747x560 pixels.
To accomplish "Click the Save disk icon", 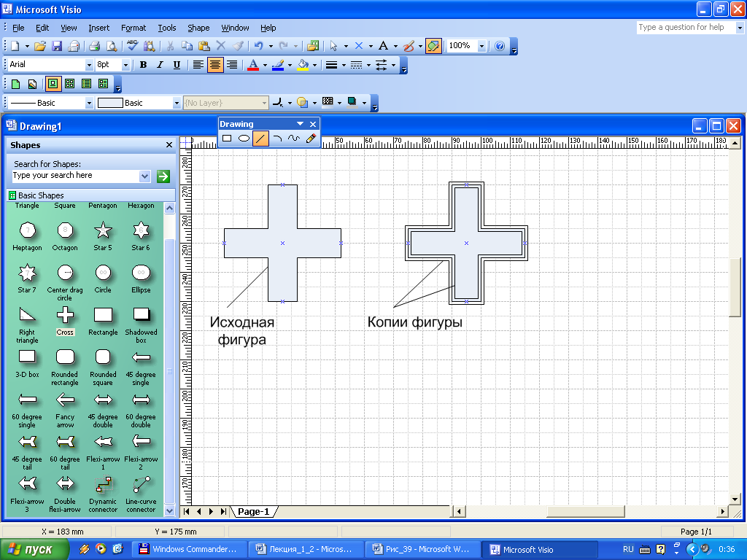I will (x=57, y=46).
